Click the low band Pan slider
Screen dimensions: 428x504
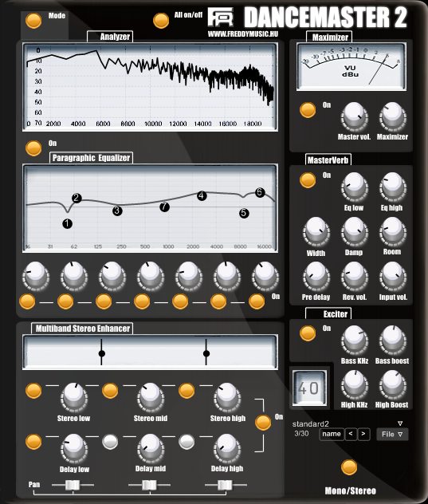(73, 485)
